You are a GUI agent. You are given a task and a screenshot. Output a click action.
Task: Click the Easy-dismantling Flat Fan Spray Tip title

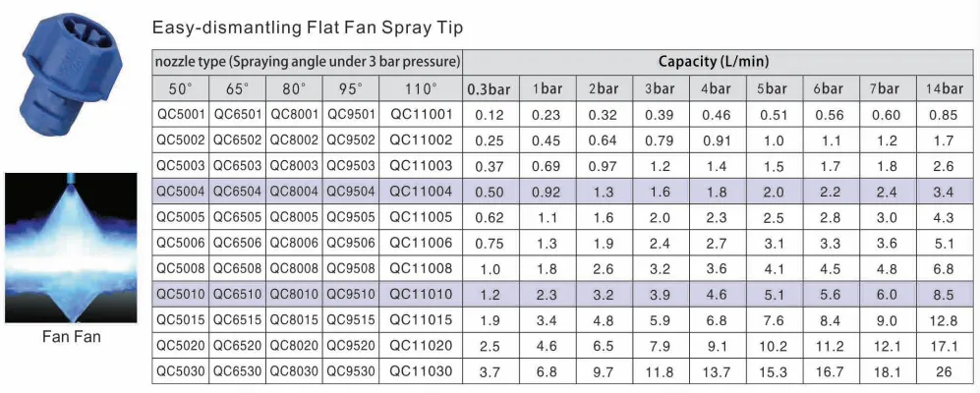(x=308, y=28)
